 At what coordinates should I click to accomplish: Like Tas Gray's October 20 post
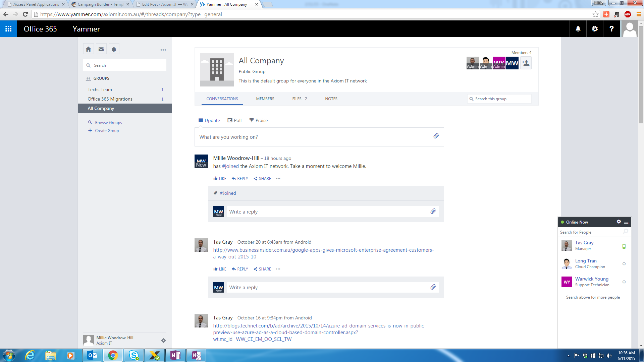pyautogui.click(x=220, y=269)
